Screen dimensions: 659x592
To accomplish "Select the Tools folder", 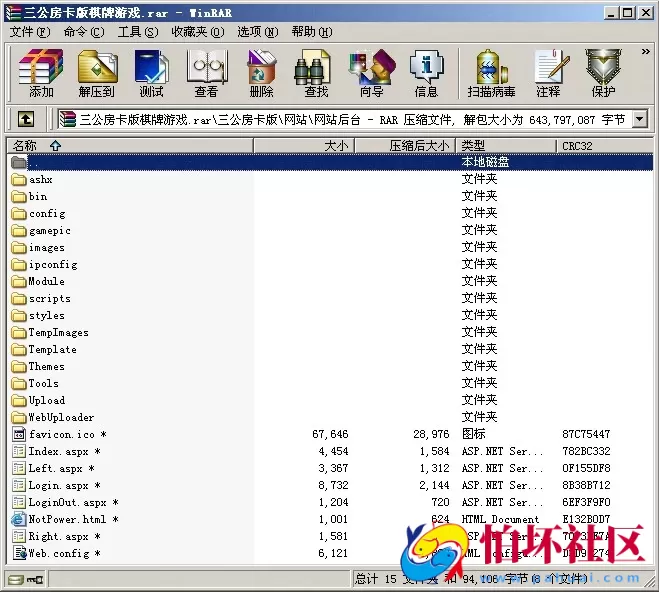I will point(35,383).
